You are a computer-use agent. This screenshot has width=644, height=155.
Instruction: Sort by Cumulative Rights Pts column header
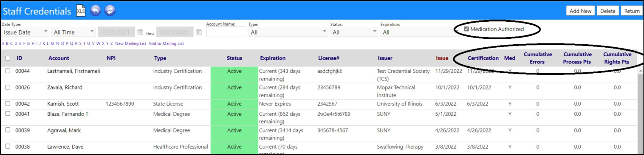pos(617,58)
